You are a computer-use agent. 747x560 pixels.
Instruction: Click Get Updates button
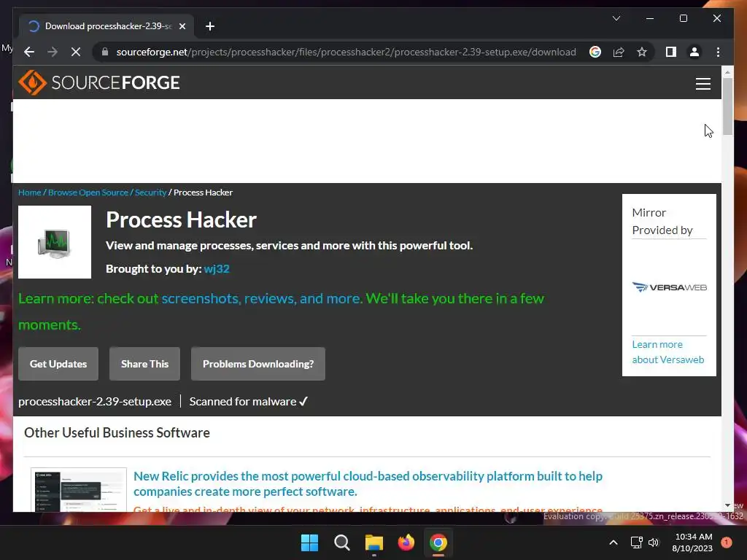58,364
